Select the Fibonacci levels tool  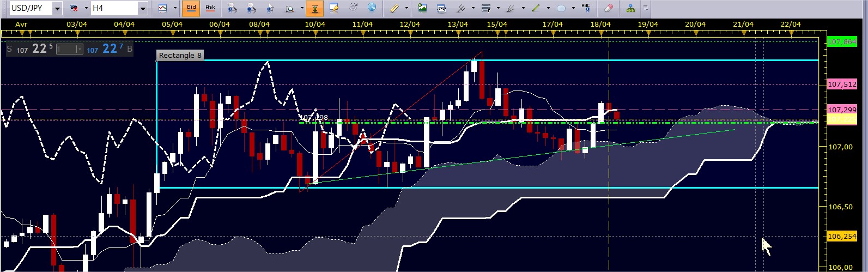point(487,8)
